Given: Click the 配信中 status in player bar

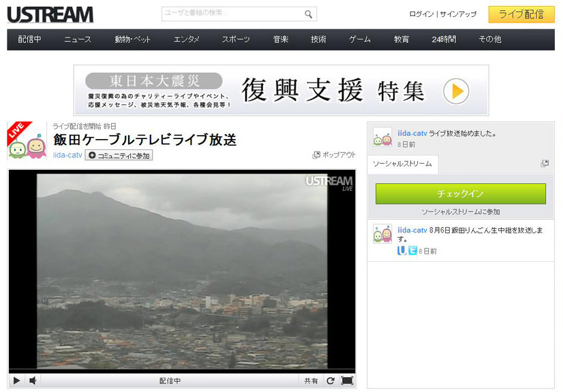Looking at the screenshot, I should [x=170, y=381].
